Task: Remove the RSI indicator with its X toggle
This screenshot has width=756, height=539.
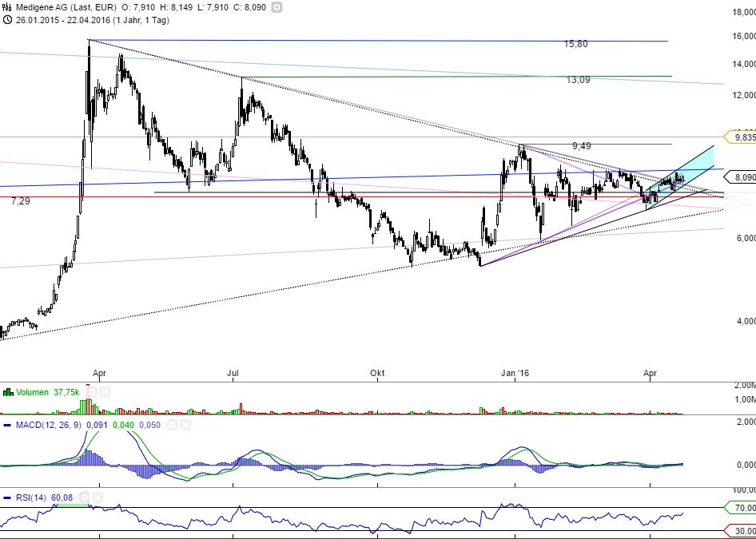Action: coord(97,497)
